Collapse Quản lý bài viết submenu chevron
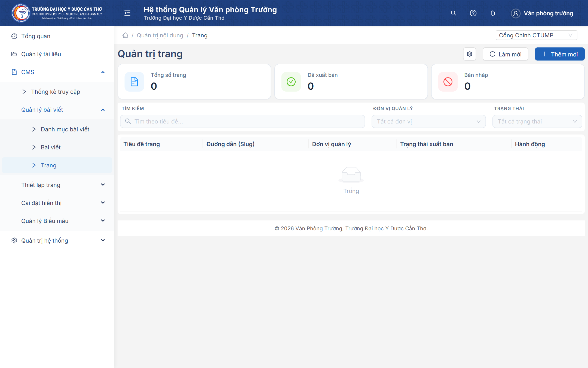The height and width of the screenshot is (368, 588). pos(103,110)
